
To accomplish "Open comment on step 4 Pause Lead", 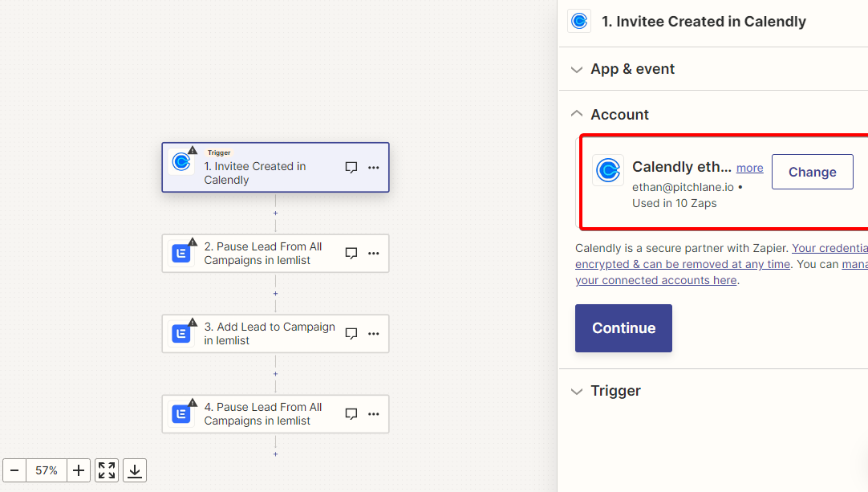I will coord(351,414).
